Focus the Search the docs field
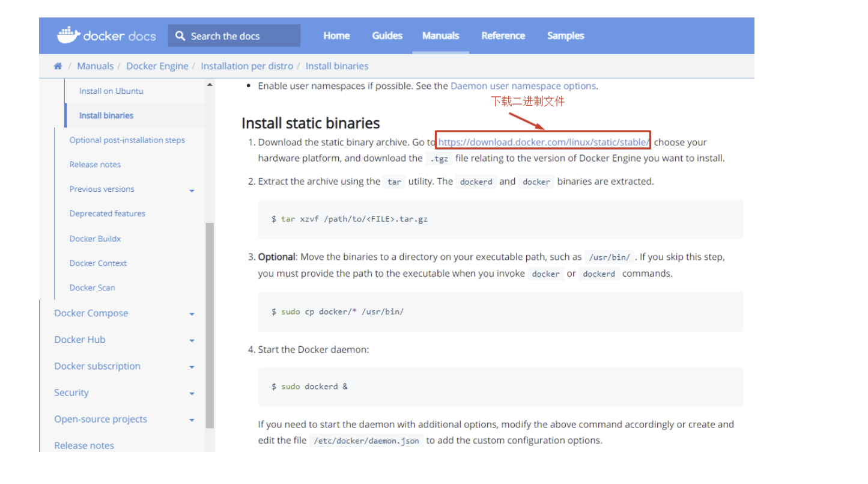Screen dimensions: 868x484 234,35
